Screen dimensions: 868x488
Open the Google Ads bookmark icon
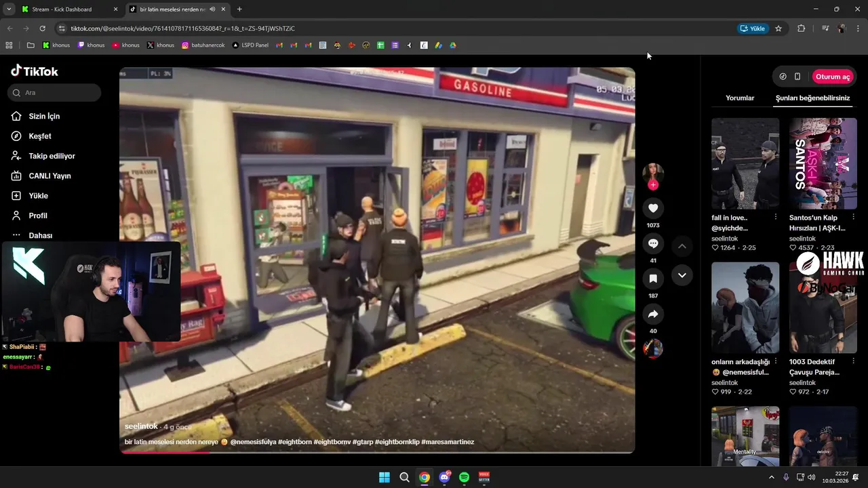click(x=439, y=45)
